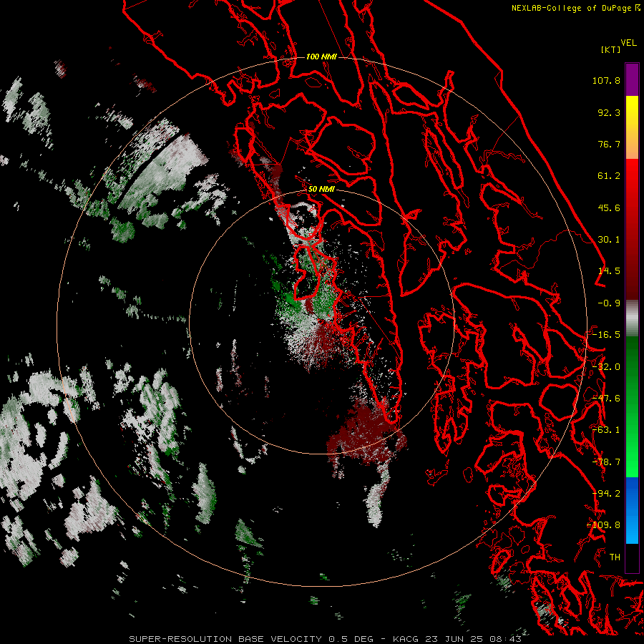The image size is (644, 644).
Task: Click the [KT] units label
Action: coord(610,49)
